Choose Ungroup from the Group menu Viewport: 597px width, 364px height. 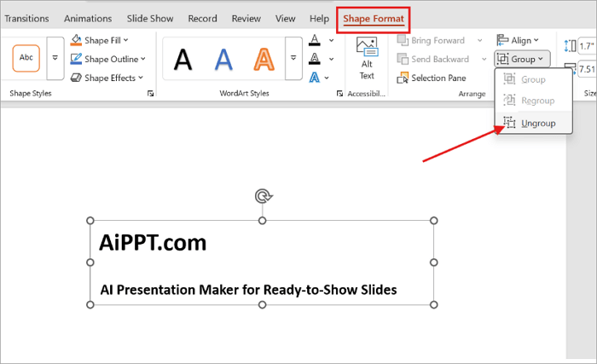[x=533, y=123]
